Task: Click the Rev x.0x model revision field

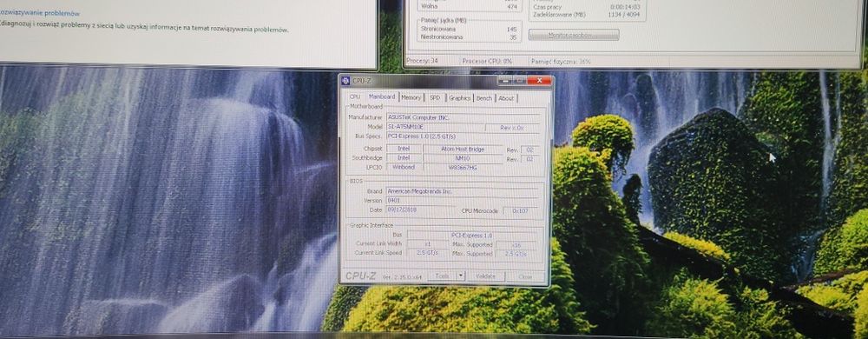Action: coord(512,128)
